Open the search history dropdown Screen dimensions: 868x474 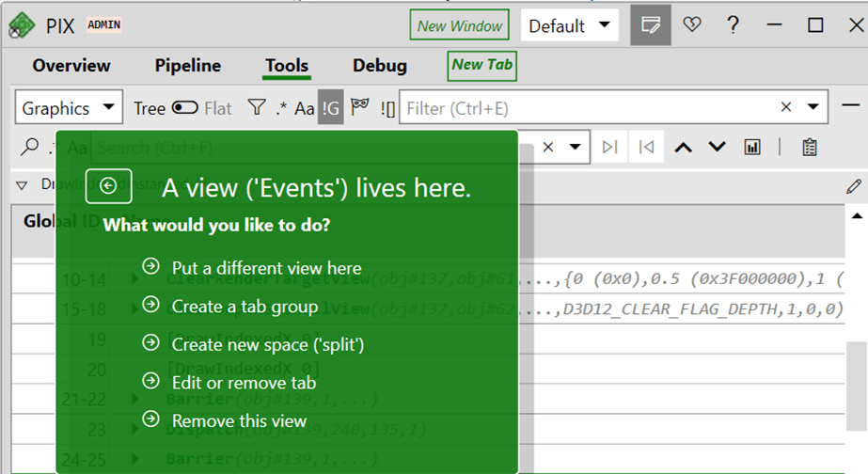[x=576, y=147]
